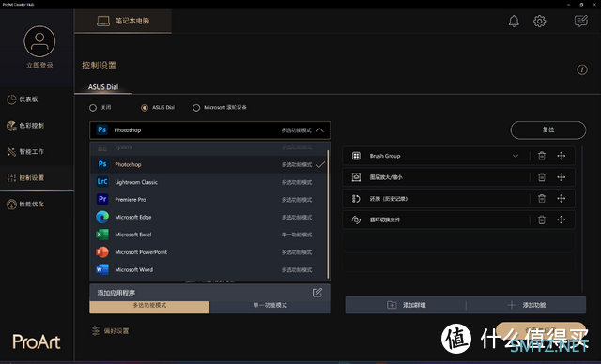Delete the 循环切换文件 function
The width and height of the screenshot is (601, 364).
click(x=542, y=220)
